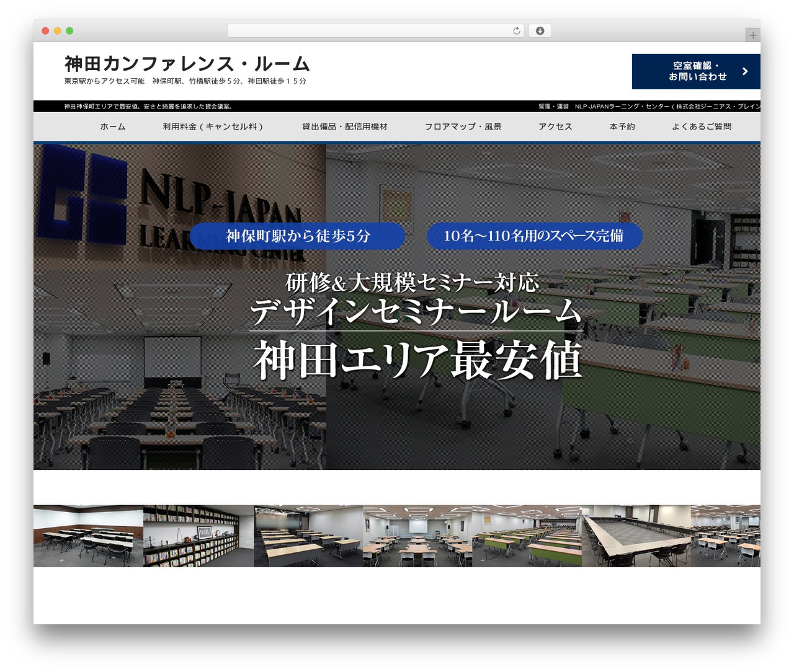Click the 10名〜110名用のスペース完備 badge
Screen dimensions: 794x672
tap(534, 236)
